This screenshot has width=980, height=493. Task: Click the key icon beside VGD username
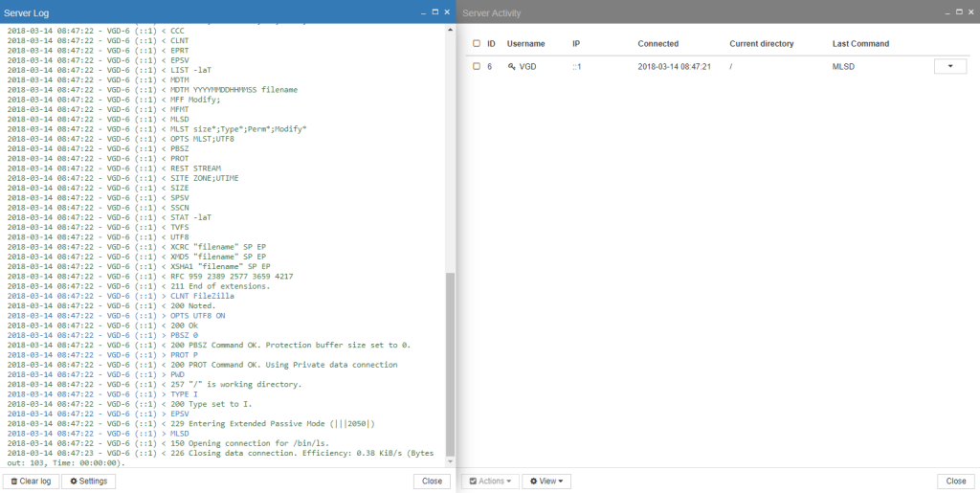pos(511,66)
